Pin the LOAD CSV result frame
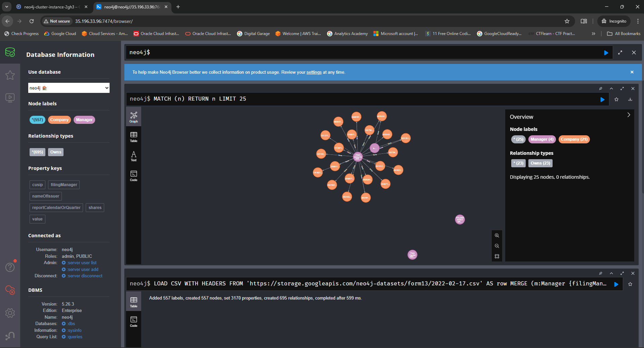Image resolution: width=644 pixels, height=348 pixels. tap(601, 273)
